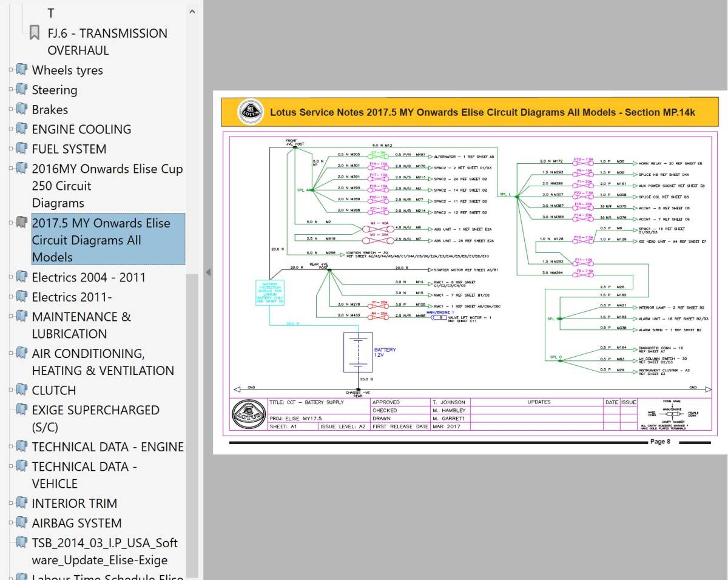728x580 pixels.
Task: Expand the Wheels tyres bookmark
Action: click(x=10, y=70)
